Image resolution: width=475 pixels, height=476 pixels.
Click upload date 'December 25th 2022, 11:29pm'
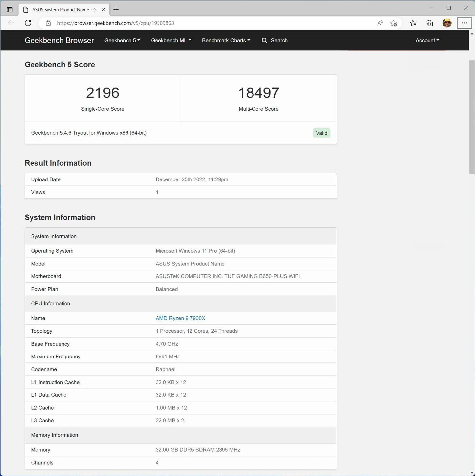tap(192, 179)
